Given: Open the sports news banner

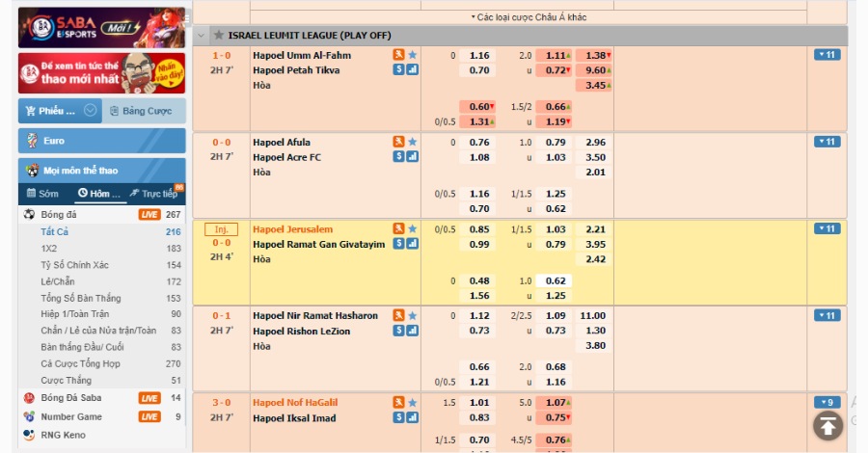Looking at the screenshot, I should point(102,73).
